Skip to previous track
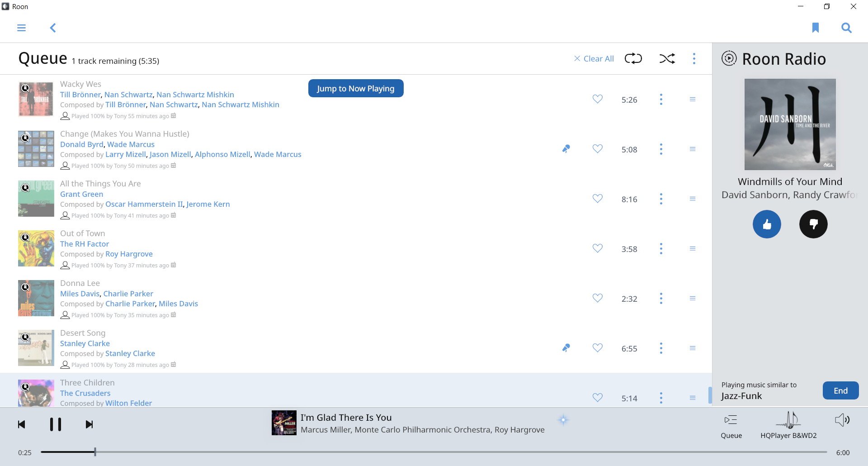Image resolution: width=868 pixels, height=466 pixels. (21, 424)
